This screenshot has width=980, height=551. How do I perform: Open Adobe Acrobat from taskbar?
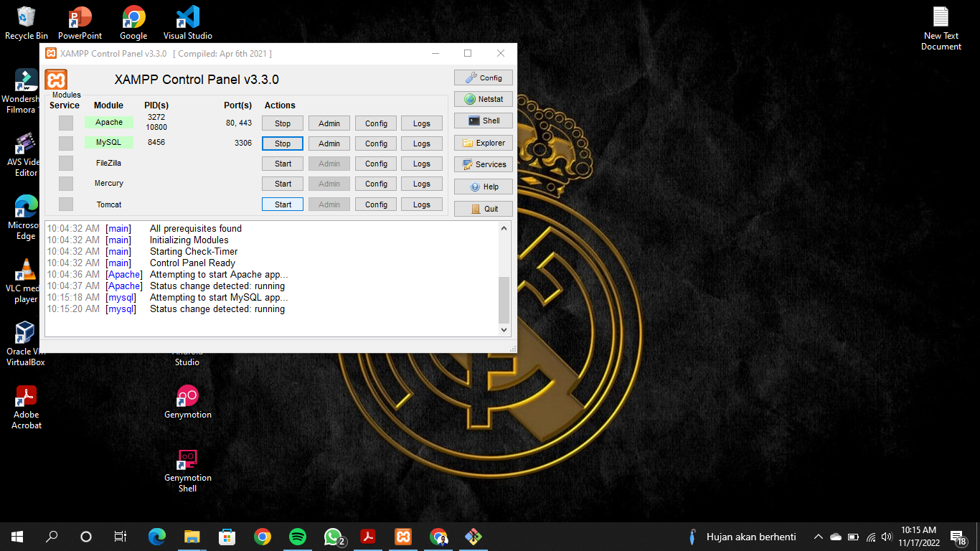368,537
